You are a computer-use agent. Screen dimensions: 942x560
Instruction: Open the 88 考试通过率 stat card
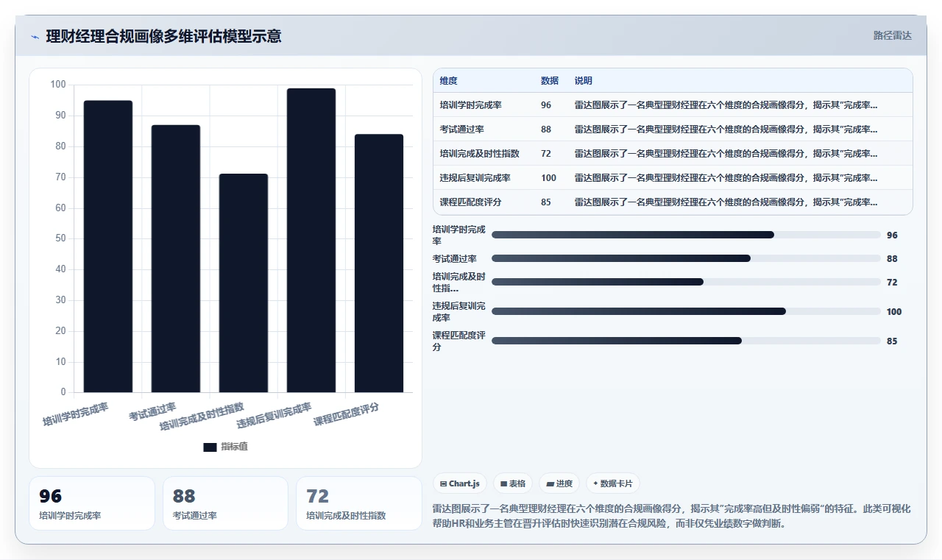pyautogui.click(x=225, y=503)
